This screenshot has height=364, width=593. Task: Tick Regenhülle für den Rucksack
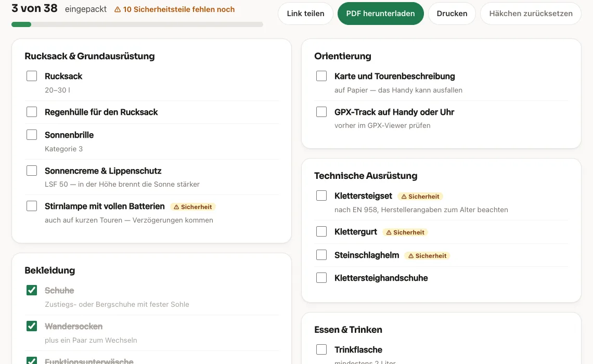tap(32, 112)
